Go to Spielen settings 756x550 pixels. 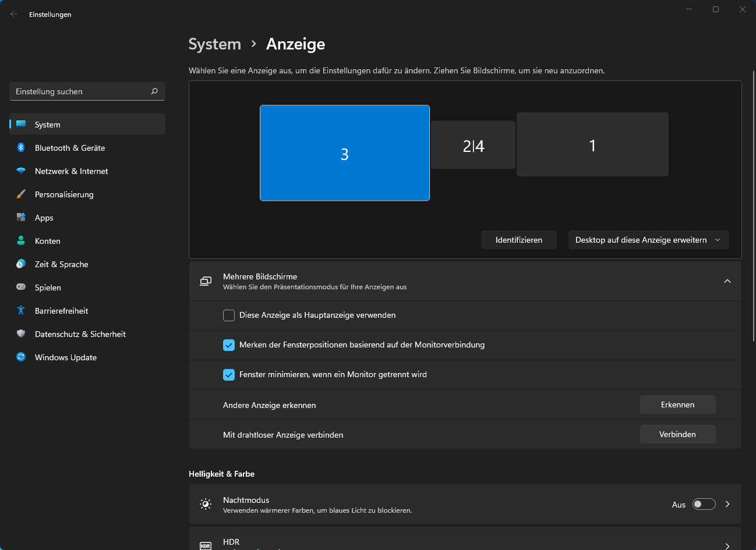(87, 287)
